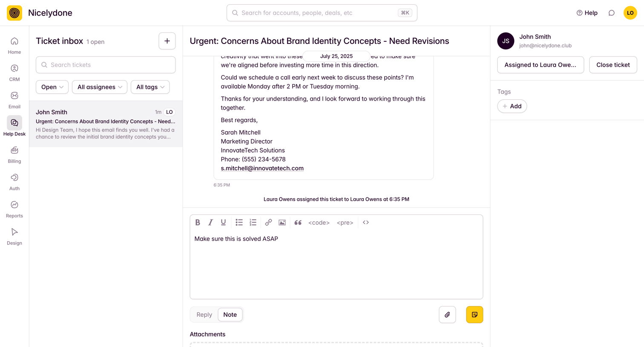Viewport: 644px width, 347px height.
Task: Open the All assignees filter dropdown
Action: coord(100,87)
